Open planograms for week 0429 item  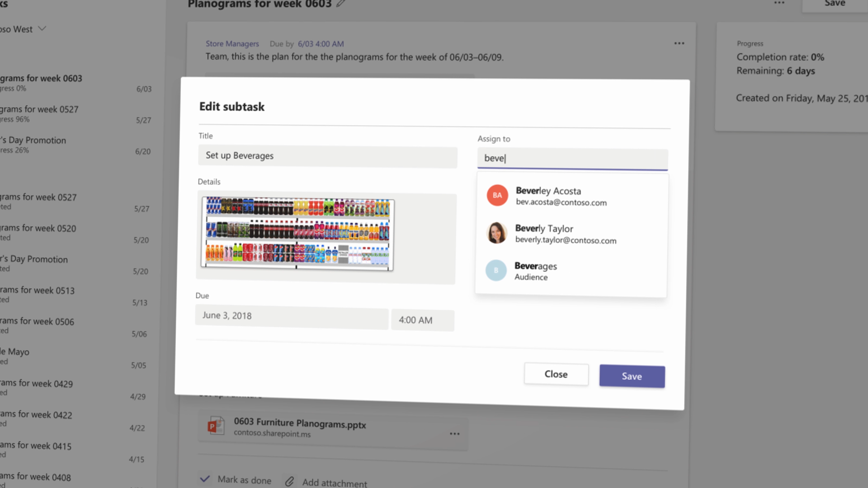73,389
